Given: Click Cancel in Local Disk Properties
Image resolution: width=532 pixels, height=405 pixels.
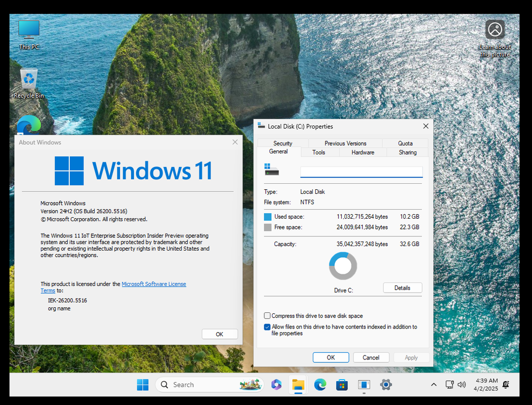Looking at the screenshot, I should click(371, 357).
